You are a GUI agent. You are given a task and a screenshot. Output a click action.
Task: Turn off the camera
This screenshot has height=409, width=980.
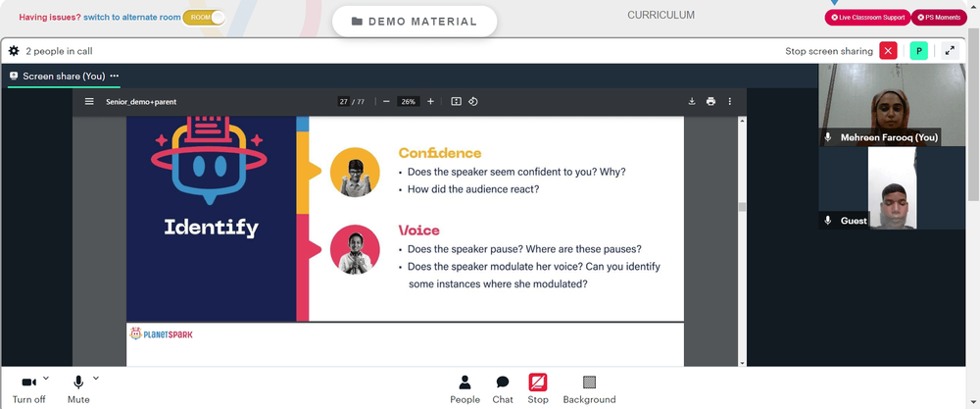tap(28, 389)
